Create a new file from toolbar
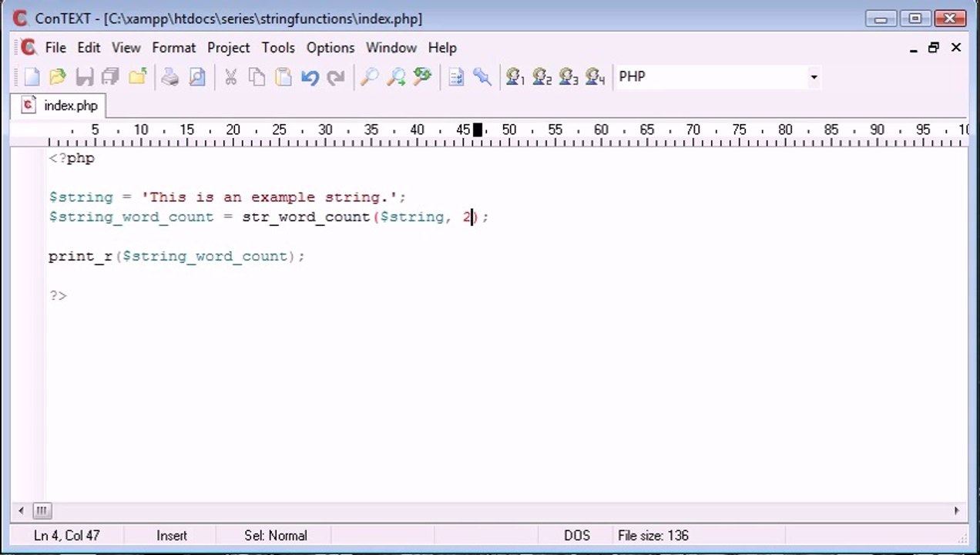This screenshot has width=980, height=555. click(32, 76)
